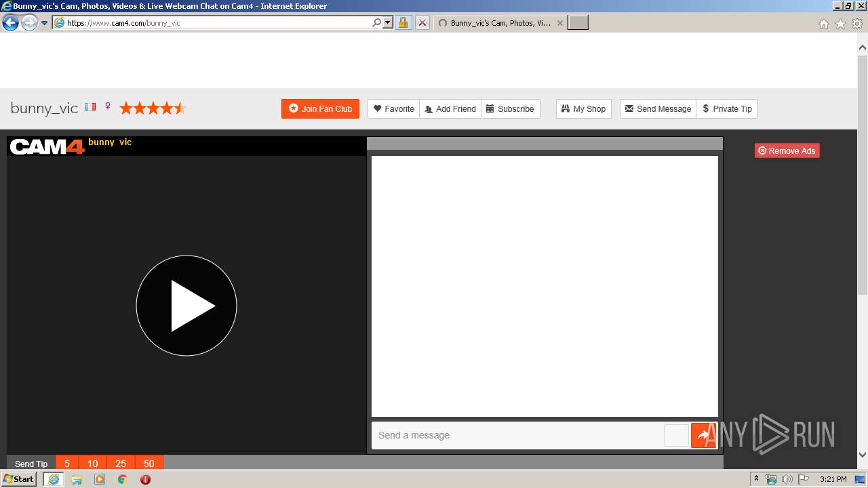Open My Shop
The height and width of the screenshot is (488, 868).
(x=584, y=108)
